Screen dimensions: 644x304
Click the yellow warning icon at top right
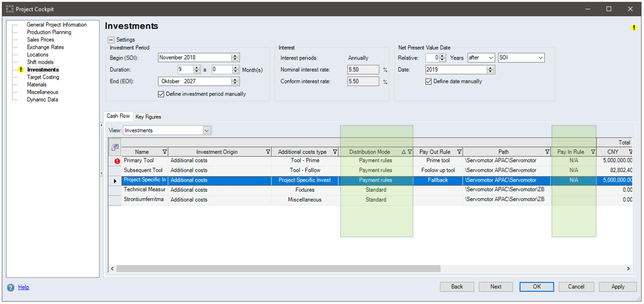coord(634,28)
